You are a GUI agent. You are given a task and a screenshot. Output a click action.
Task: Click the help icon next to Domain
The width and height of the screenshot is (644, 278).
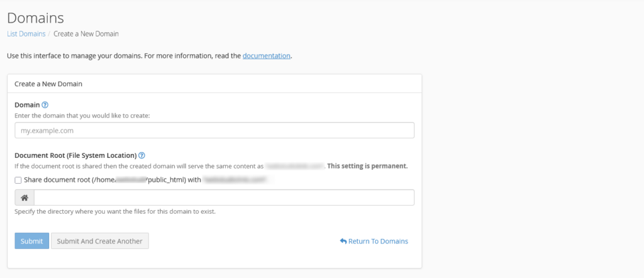tap(45, 105)
